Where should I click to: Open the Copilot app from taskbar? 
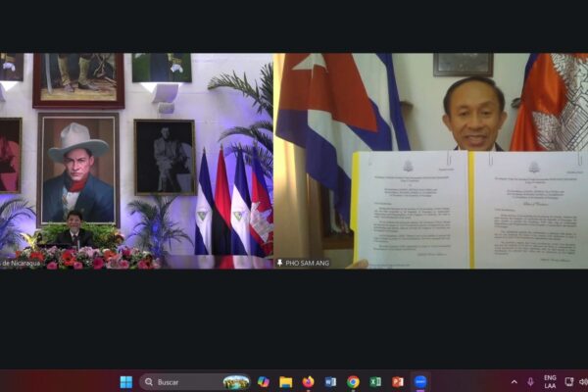[x=264, y=382]
